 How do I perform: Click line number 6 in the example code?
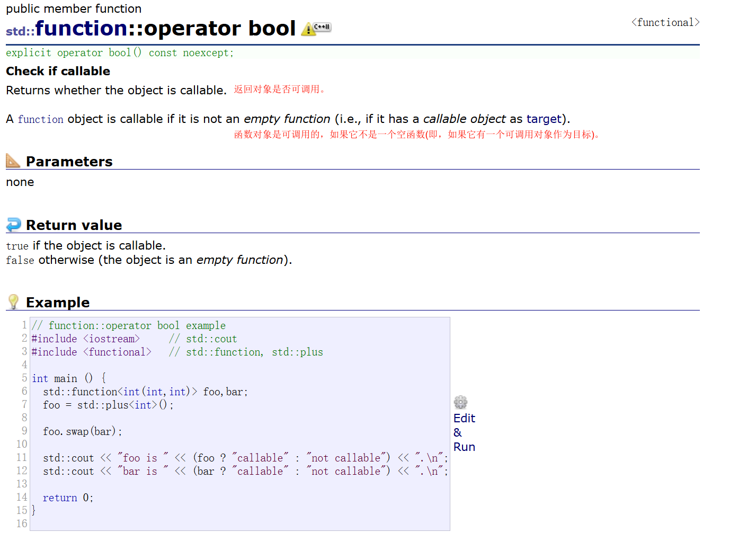[24, 392]
